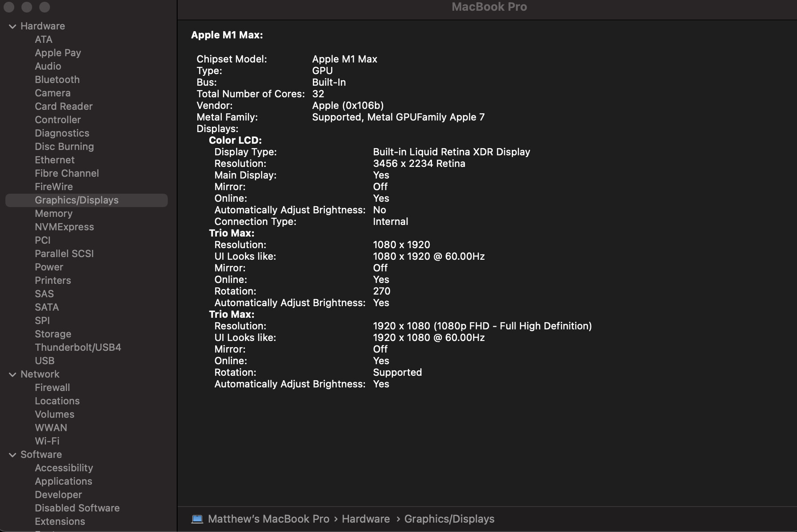Click the Built-in Liquid Retina XDR Display value

tap(452, 152)
